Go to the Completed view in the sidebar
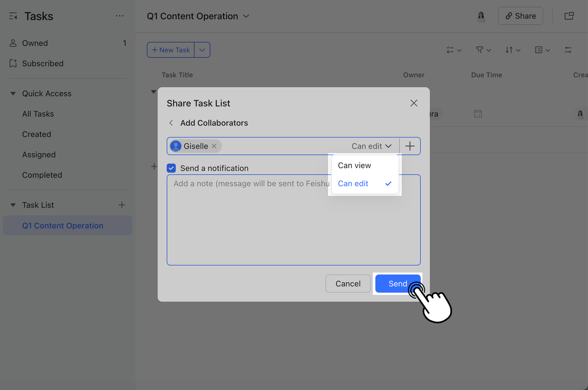 [42, 175]
